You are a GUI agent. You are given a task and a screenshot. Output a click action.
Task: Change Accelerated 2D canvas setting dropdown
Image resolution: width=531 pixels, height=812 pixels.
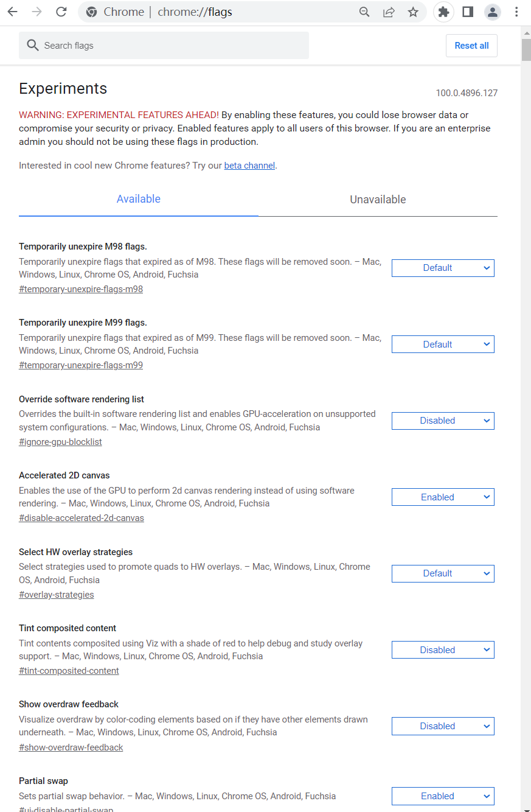(443, 497)
